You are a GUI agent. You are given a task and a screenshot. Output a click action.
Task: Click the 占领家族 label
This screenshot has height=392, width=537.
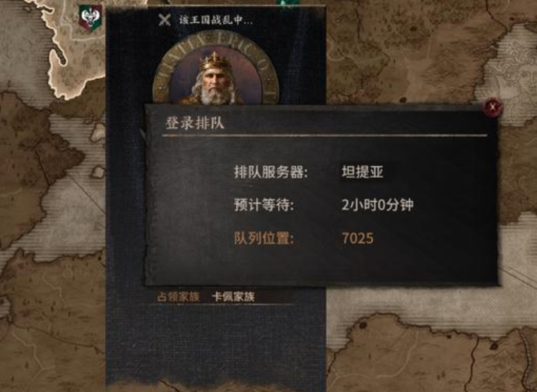[178, 297]
